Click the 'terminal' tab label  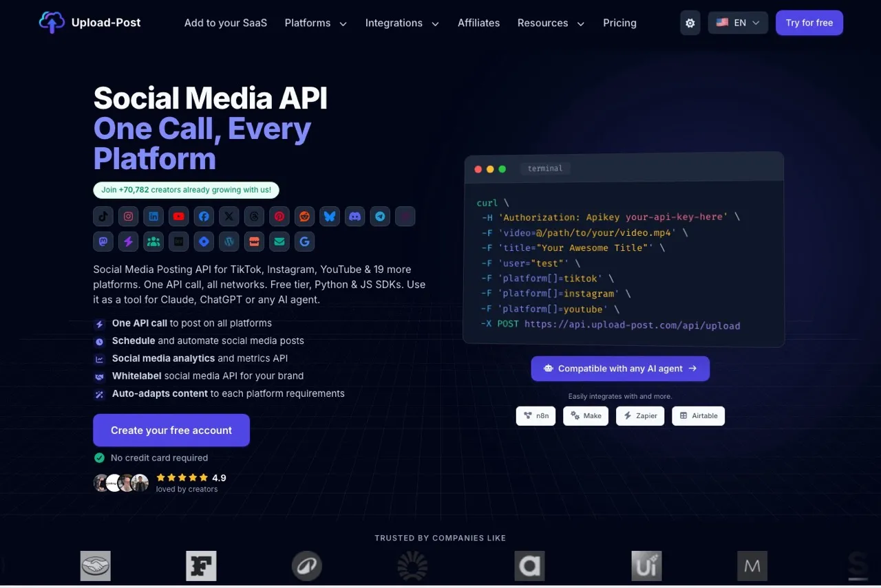(x=545, y=168)
